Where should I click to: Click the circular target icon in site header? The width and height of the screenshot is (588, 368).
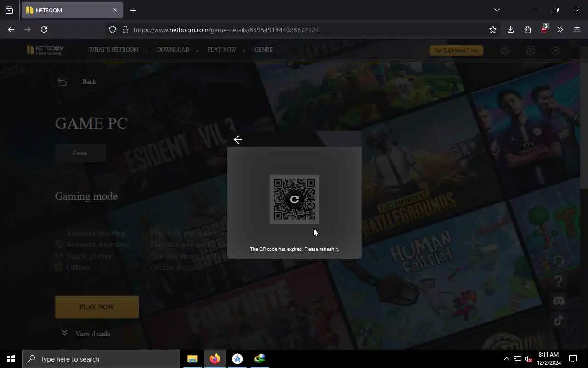tap(505, 51)
